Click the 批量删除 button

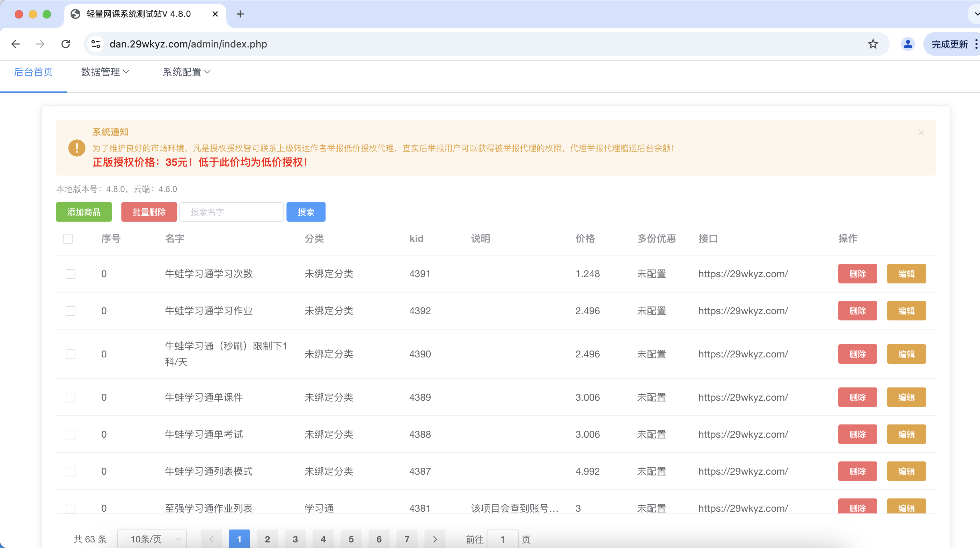[149, 212]
